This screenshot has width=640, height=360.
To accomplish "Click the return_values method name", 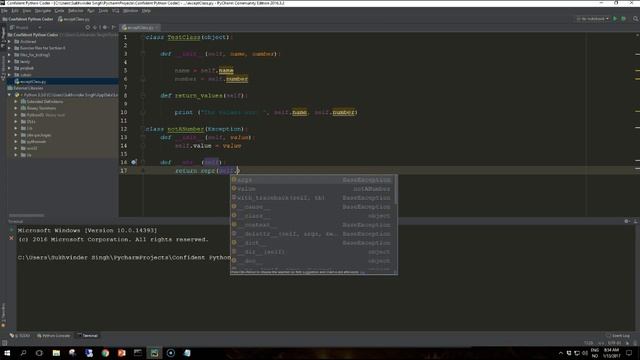I will [199, 96].
